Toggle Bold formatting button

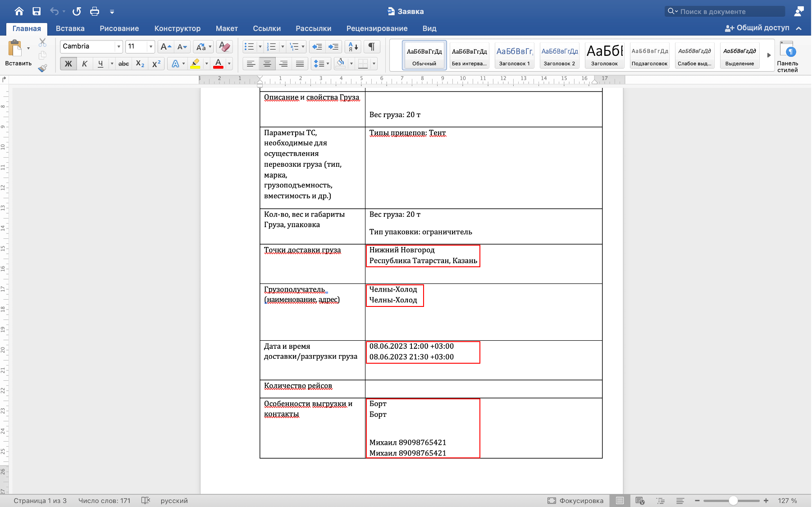click(x=68, y=64)
